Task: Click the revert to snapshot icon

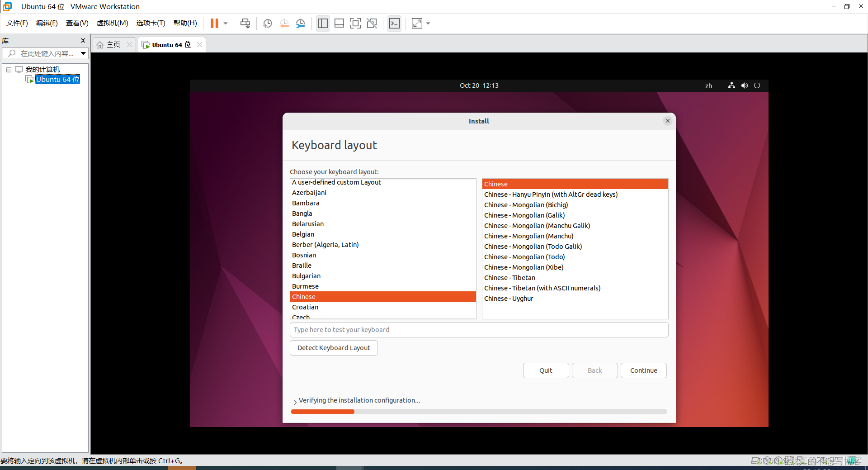Action: click(284, 24)
